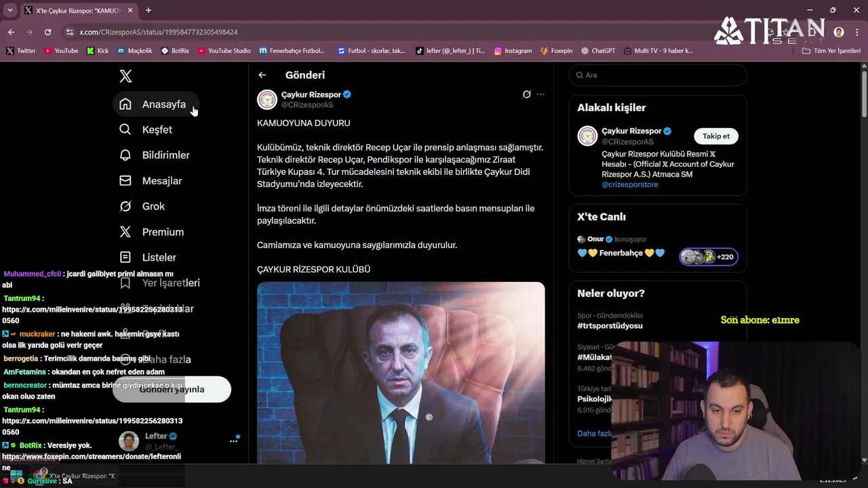Open Maçkolik bookmark
This screenshot has height=488, width=868.
click(x=134, y=51)
